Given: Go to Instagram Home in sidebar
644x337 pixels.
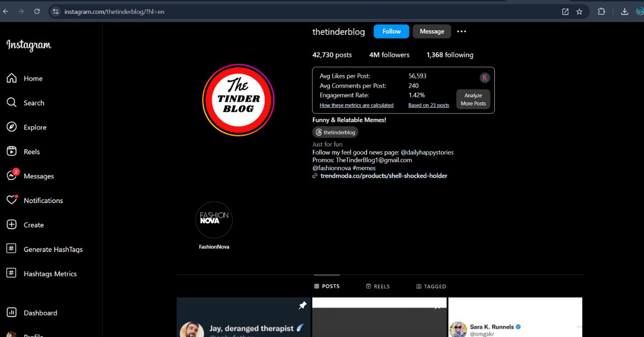Looking at the screenshot, I should pyautogui.click(x=25, y=78).
